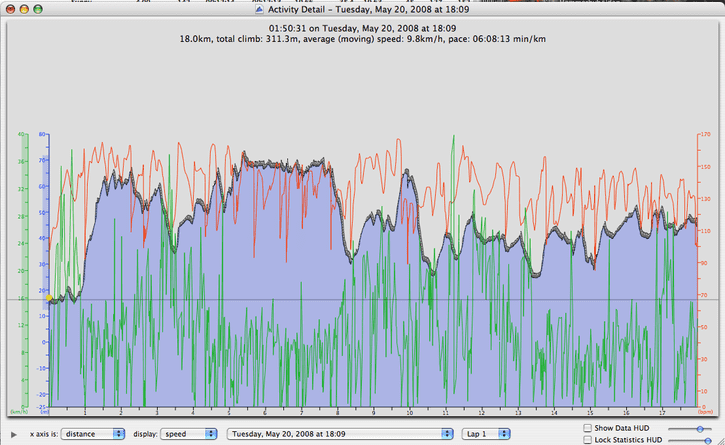Click the '01:50:31 on Tuesday' summary line

tap(362, 28)
